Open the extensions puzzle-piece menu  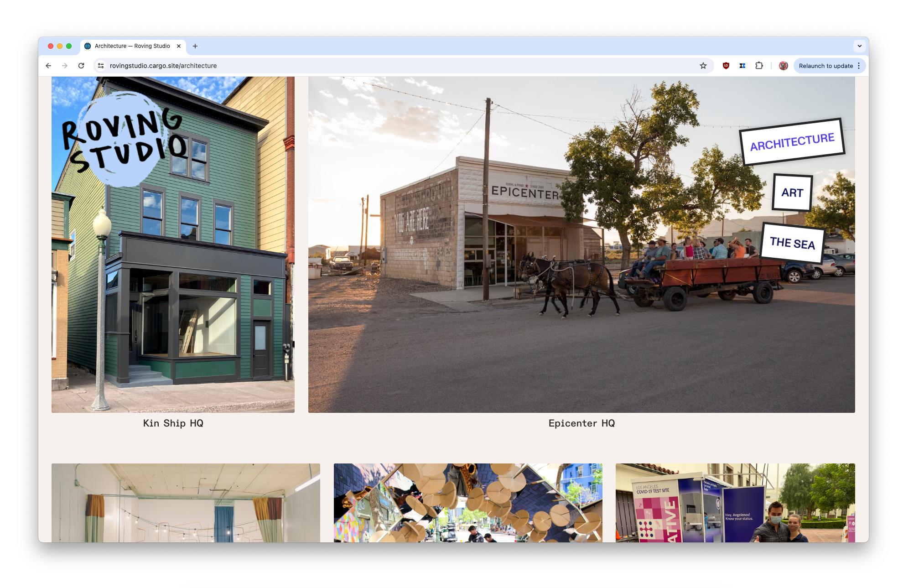(759, 66)
